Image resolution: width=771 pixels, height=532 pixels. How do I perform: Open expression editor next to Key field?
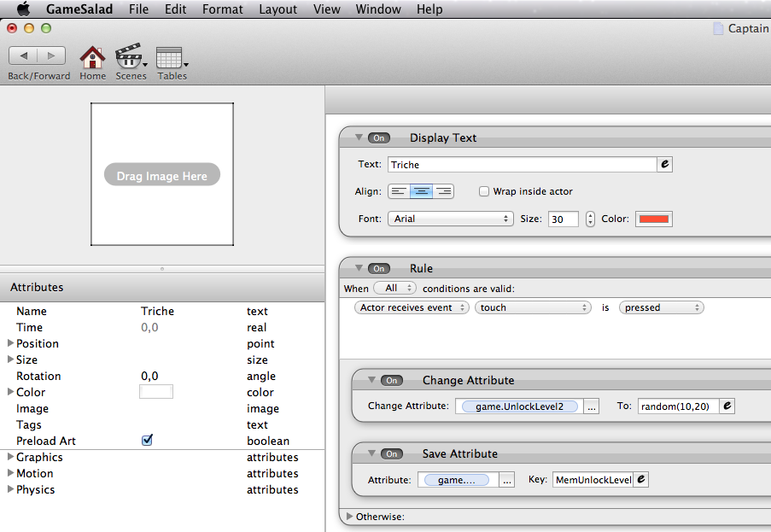pyautogui.click(x=641, y=480)
